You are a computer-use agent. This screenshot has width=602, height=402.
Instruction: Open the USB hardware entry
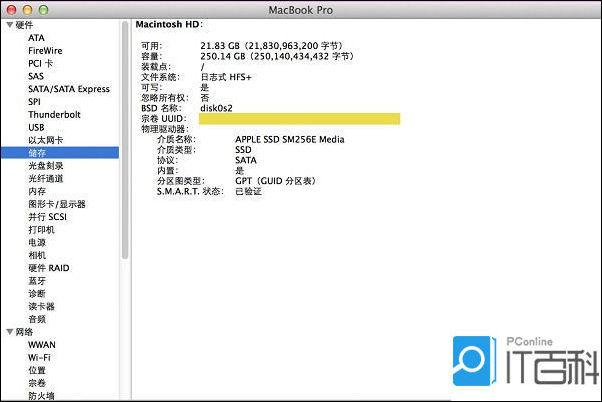36,128
